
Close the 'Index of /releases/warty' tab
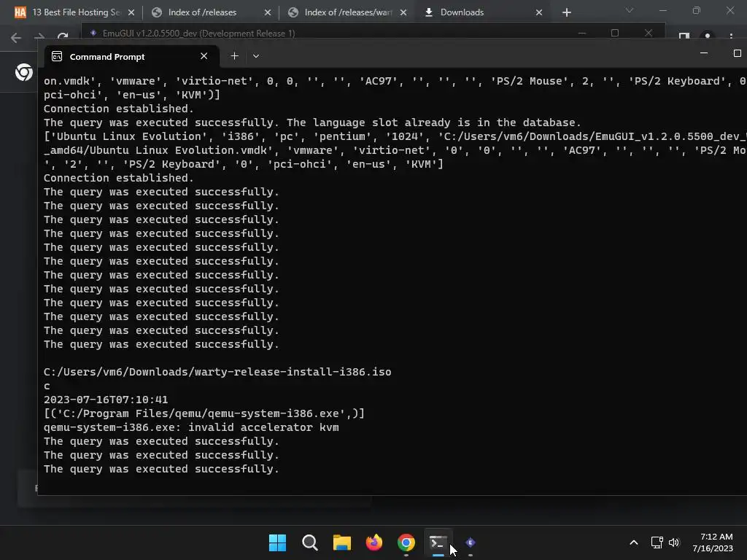coord(403,12)
